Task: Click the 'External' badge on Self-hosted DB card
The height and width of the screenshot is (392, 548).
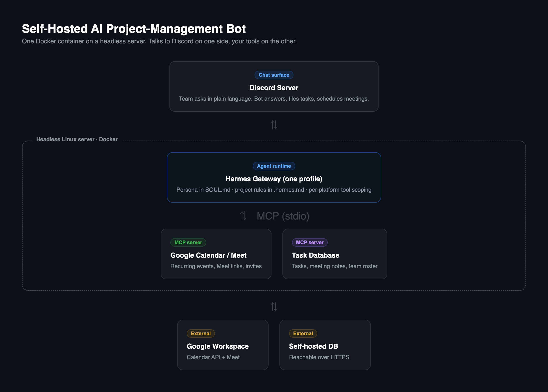Action: tap(303, 333)
